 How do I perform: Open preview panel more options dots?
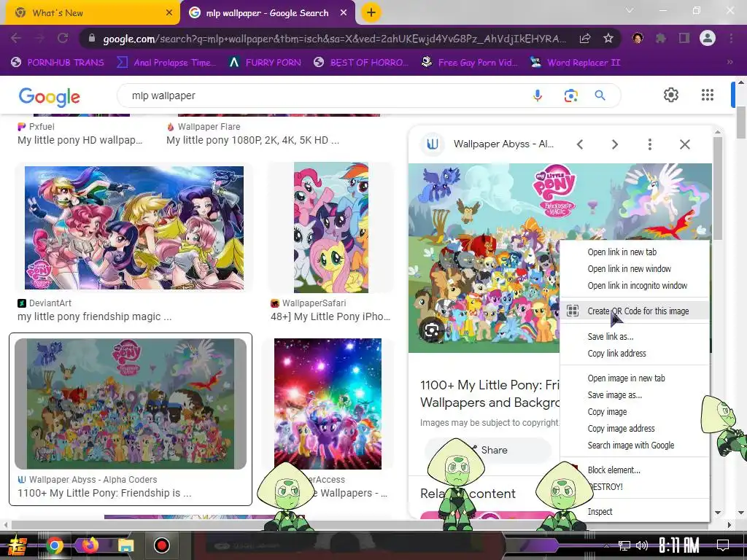(x=650, y=144)
